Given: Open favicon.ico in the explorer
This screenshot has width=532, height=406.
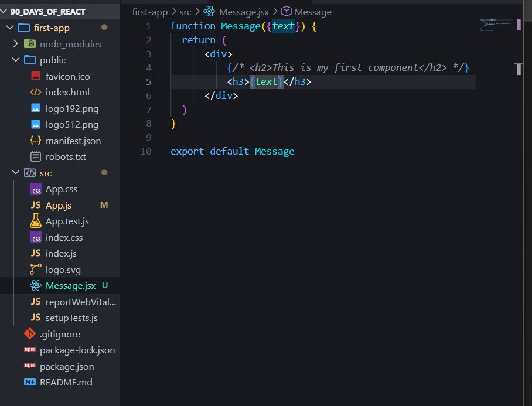Looking at the screenshot, I should pyautogui.click(x=67, y=76).
